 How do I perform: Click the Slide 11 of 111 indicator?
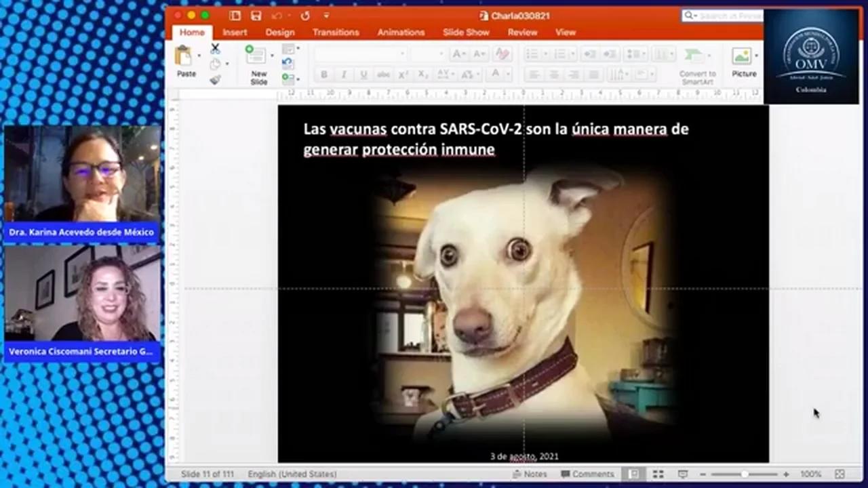[x=207, y=474]
